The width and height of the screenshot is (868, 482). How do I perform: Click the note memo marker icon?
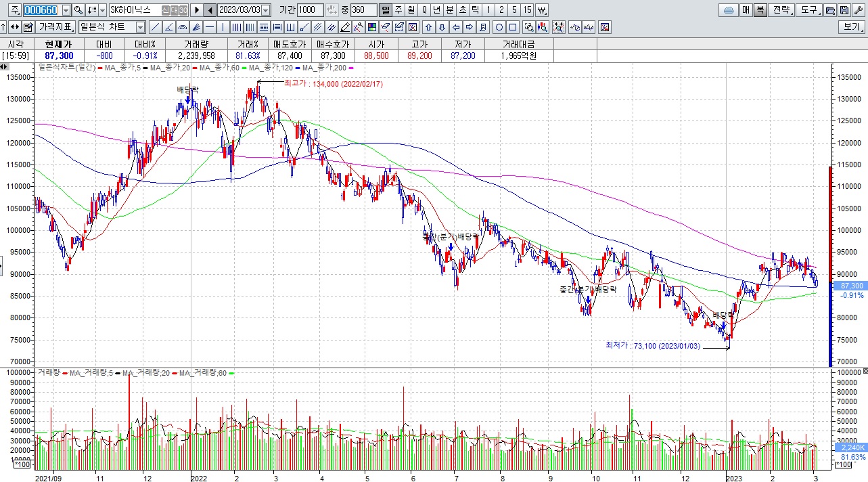[x=482, y=27]
